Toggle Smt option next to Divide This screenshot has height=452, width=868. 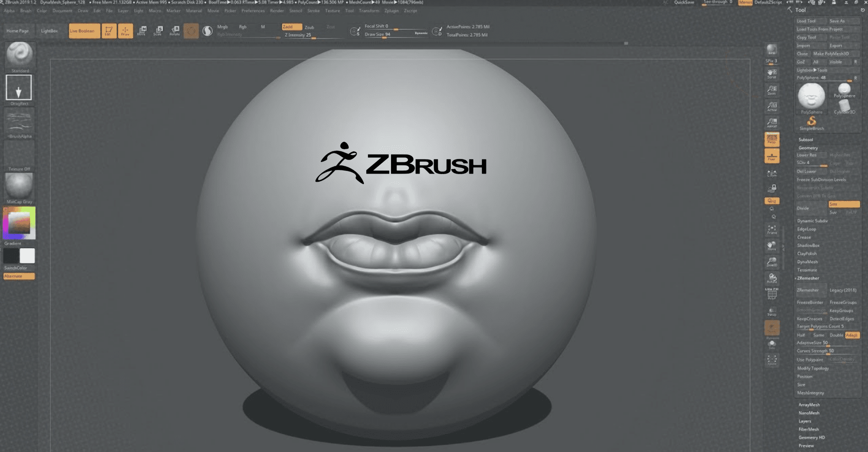point(844,204)
